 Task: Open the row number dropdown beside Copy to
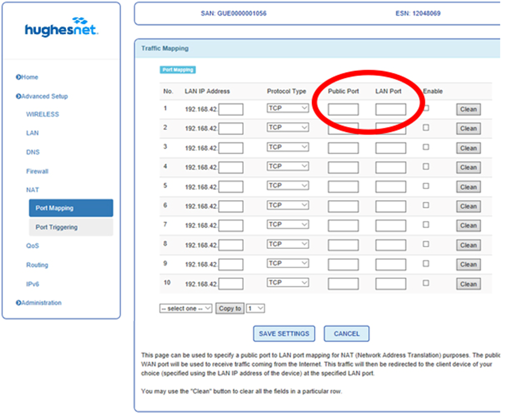pyautogui.click(x=255, y=308)
